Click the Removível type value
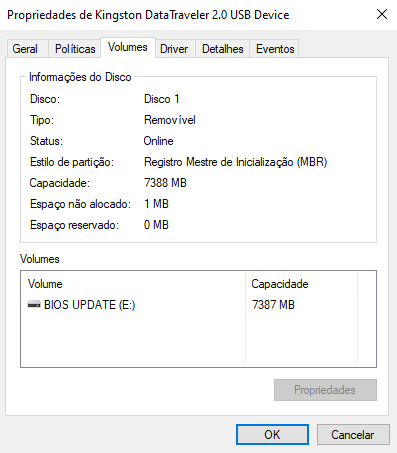 170,120
